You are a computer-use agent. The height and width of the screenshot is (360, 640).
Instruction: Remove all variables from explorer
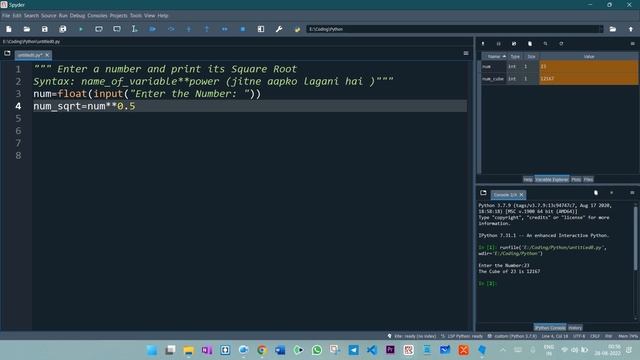pyautogui.click(x=530, y=44)
